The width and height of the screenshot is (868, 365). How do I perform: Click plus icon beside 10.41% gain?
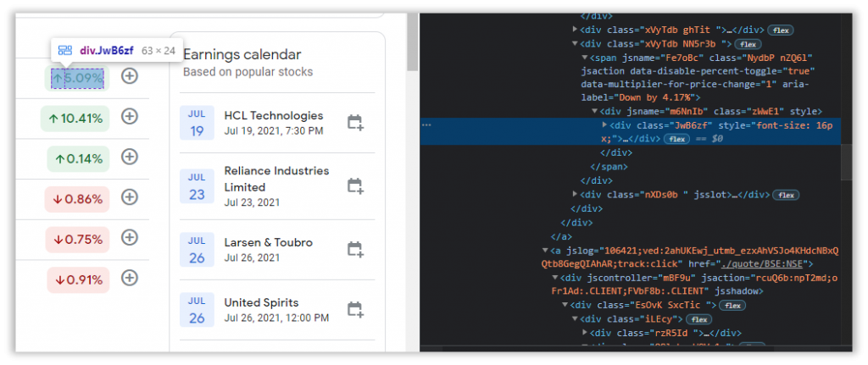pyautogui.click(x=130, y=117)
